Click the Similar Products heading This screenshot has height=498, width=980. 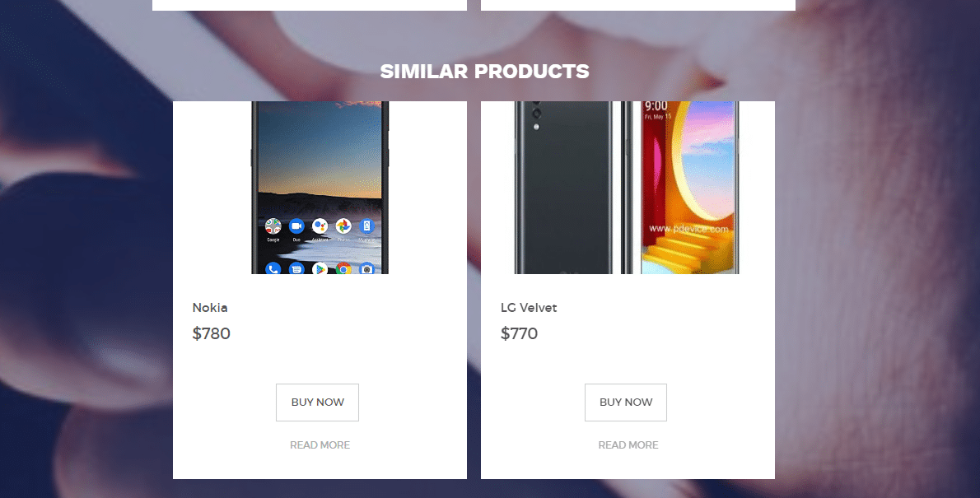[484, 72]
